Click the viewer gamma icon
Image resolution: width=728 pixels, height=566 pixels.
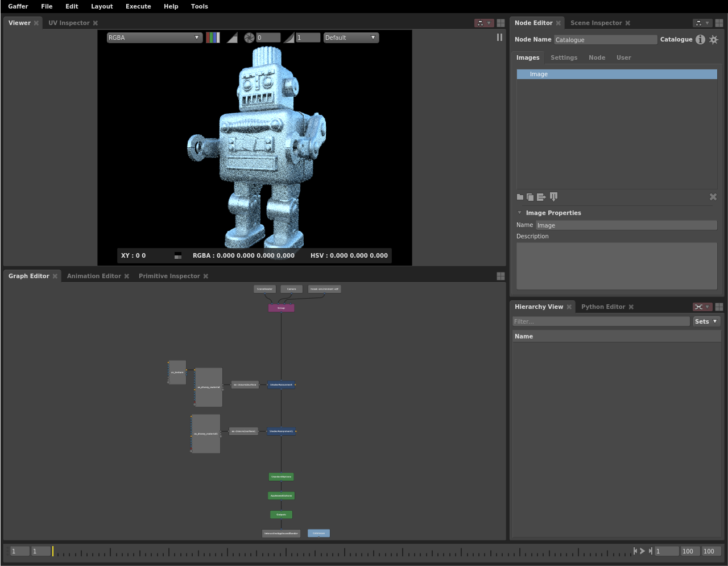289,38
